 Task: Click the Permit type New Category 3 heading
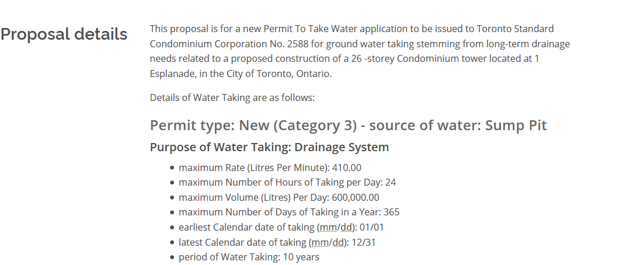click(x=349, y=125)
